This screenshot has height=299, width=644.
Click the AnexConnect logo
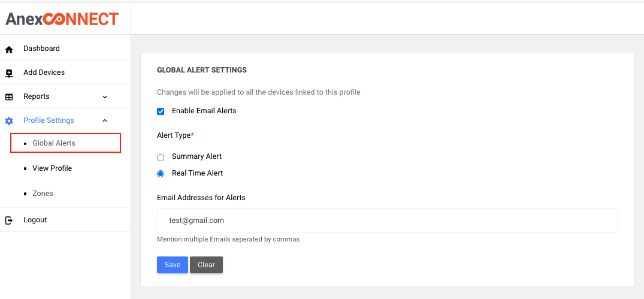pos(62,19)
